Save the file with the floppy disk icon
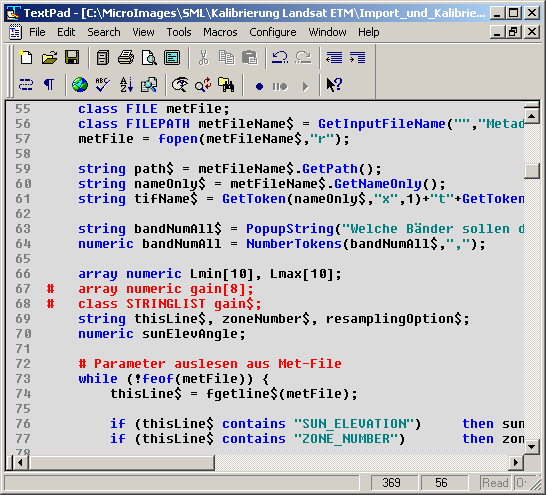 tap(72, 57)
